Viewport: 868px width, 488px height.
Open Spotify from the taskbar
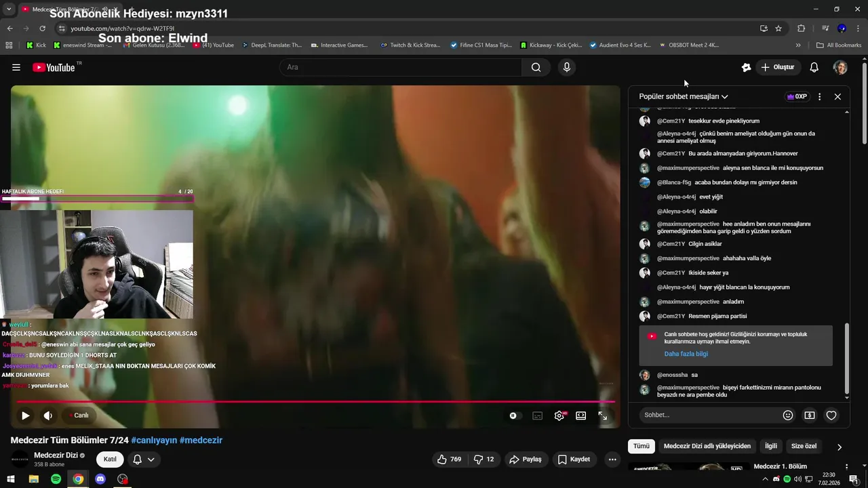(56, 479)
